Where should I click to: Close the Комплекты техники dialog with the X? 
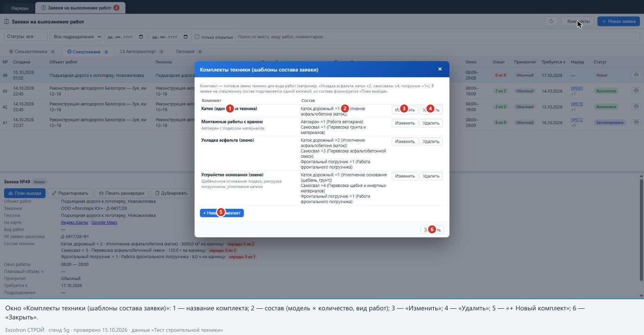click(x=440, y=69)
